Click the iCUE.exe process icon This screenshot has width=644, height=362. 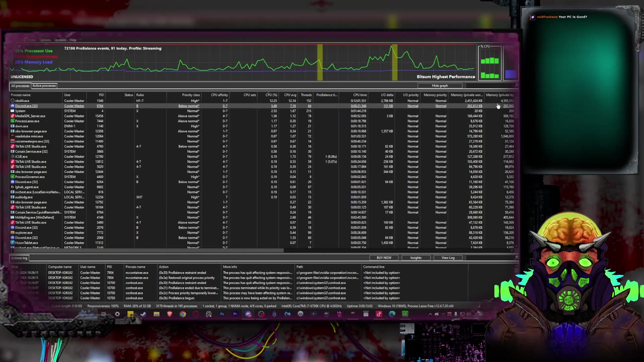pos(13,156)
